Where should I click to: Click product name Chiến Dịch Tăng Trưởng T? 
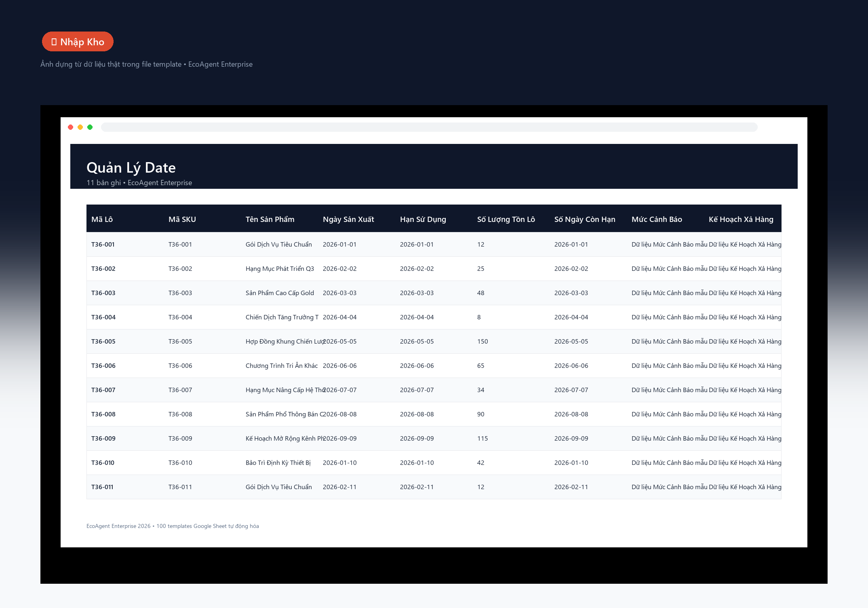[282, 317]
